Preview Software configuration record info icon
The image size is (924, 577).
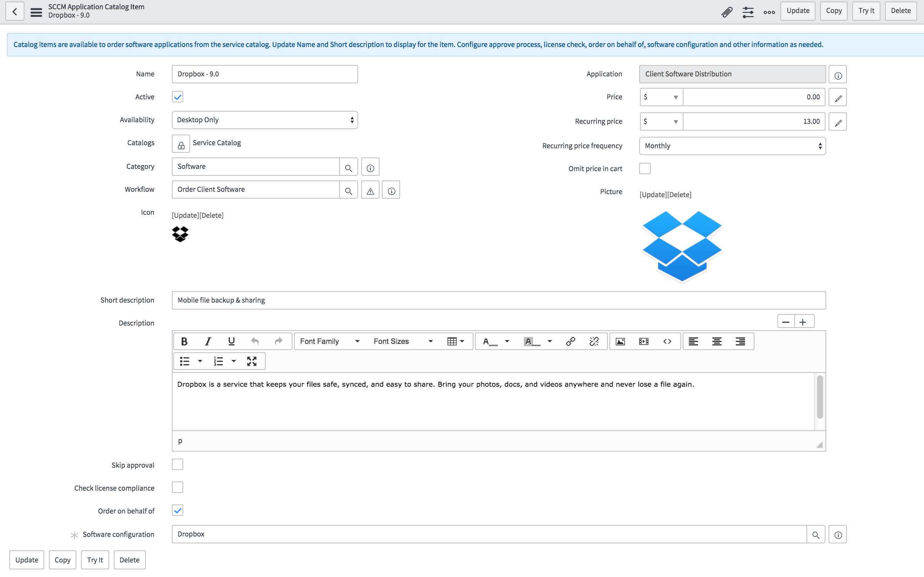838,535
